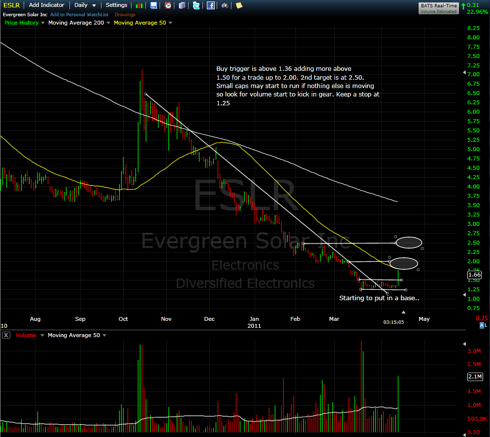Open the Add Indicator menu
Image resolution: width=490 pixels, height=437 pixels.
46,5
